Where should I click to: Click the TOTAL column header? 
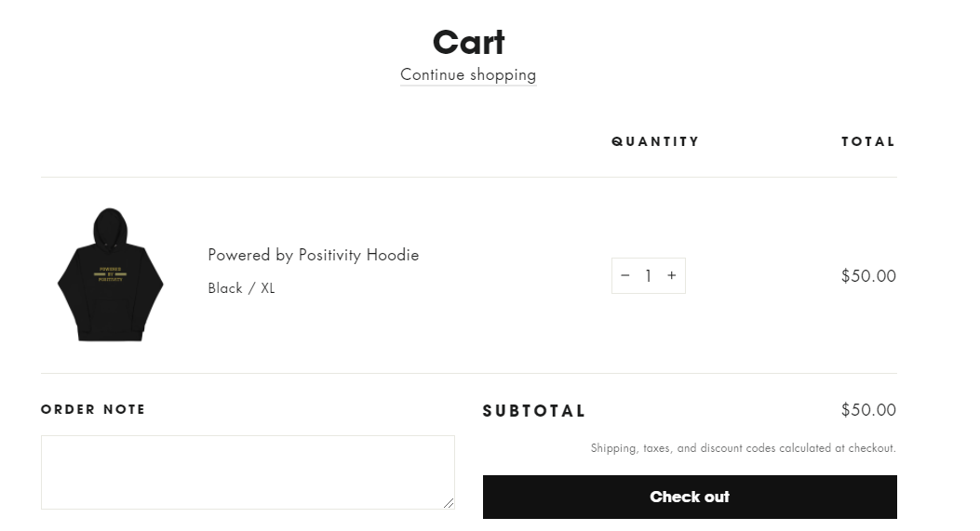point(868,141)
